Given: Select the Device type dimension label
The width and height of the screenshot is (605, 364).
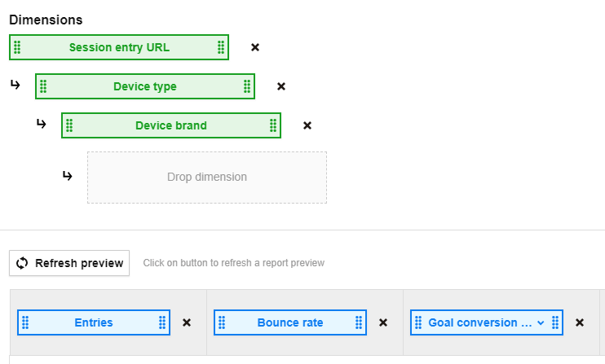Looking at the screenshot, I should (145, 86).
